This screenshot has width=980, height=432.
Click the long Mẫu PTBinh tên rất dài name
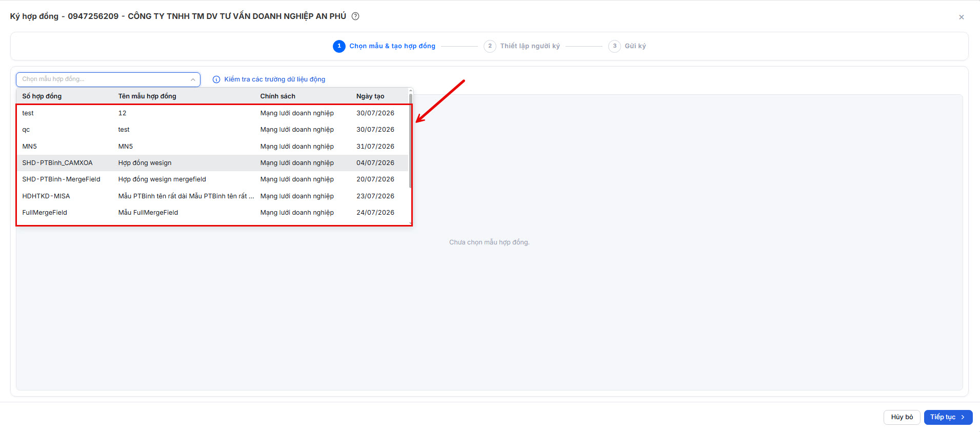(x=186, y=196)
